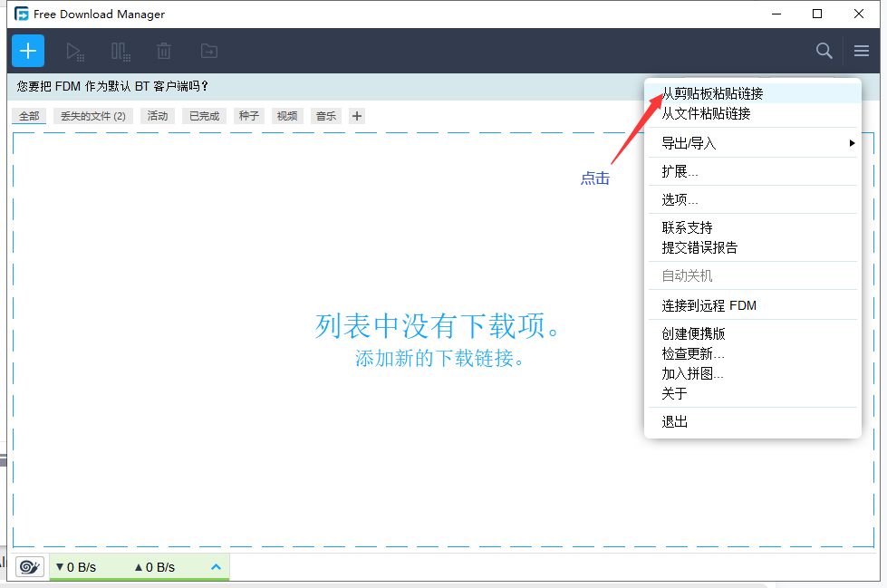Switch to the 已完成 filter tab
Image resolution: width=887 pixels, height=588 pixels.
(x=204, y=116)
